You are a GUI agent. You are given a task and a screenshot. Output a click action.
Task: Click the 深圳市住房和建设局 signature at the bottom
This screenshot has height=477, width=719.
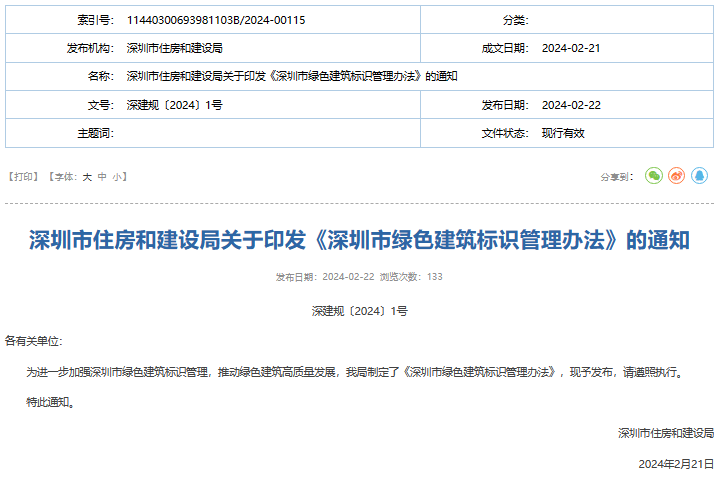tap(665, 433)
